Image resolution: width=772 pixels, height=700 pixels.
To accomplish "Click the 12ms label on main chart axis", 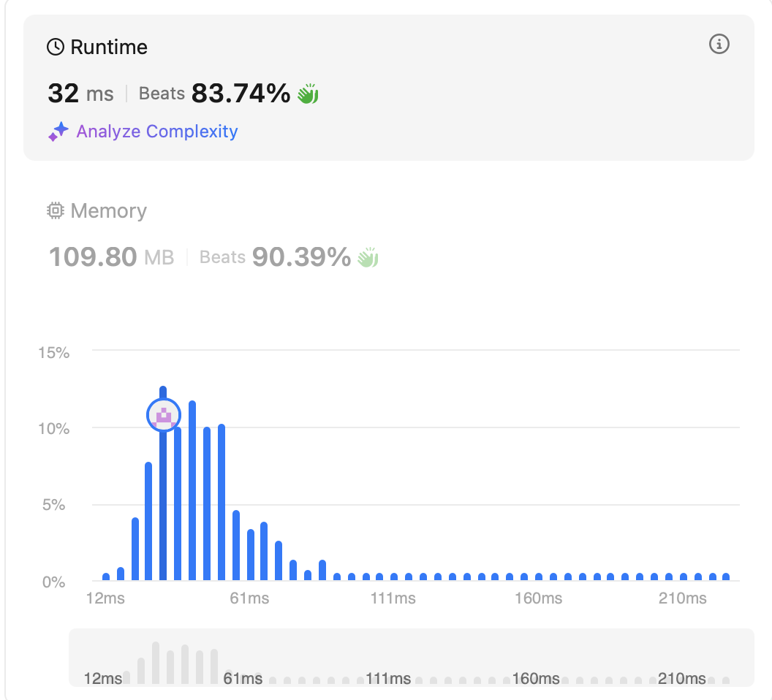I will (x=106, y=599).
